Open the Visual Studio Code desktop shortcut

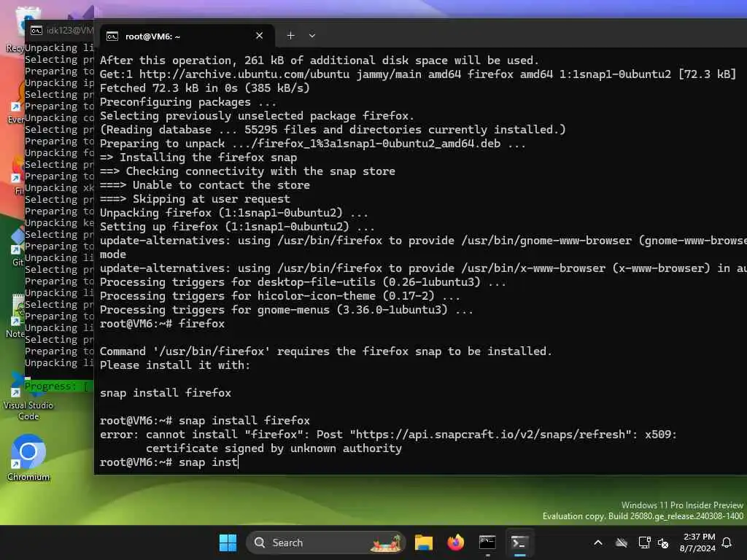(x=28, y=399)
